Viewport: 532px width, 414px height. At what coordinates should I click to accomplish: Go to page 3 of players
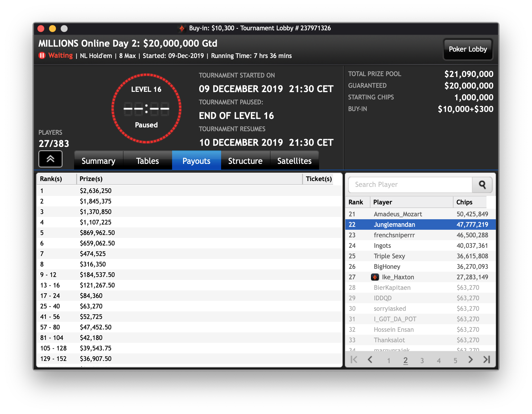click(x=422, y=361)
